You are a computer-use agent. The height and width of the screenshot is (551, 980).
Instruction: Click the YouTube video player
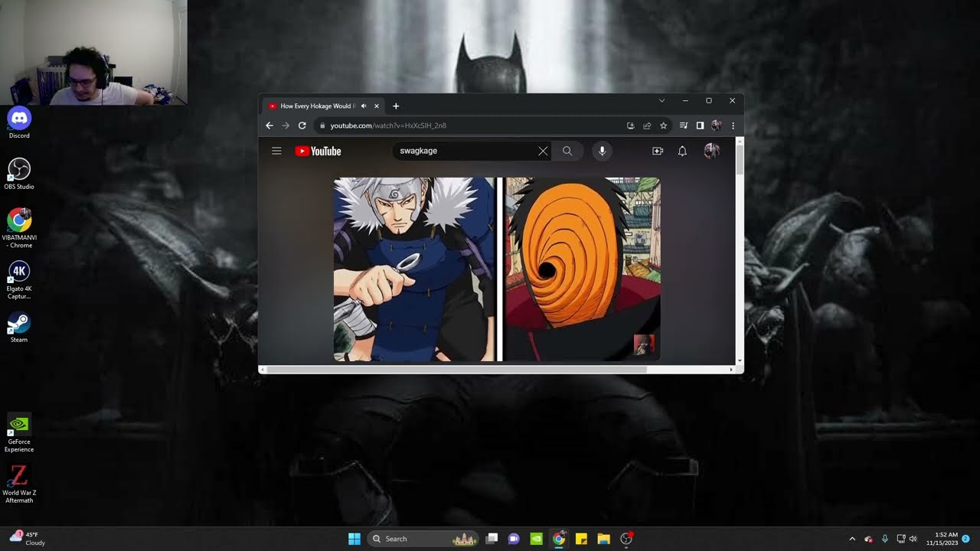point(497,269)
